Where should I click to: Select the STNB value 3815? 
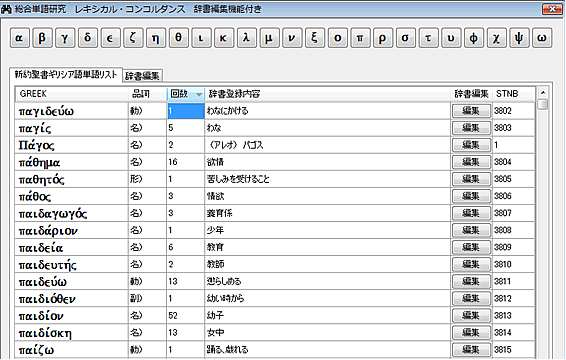point(503,350)
